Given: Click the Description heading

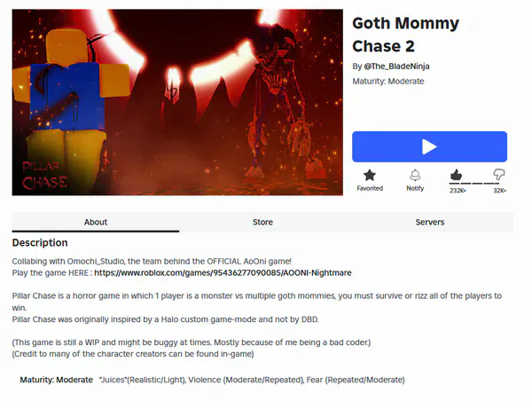Looking at the screenshot, I should [x=40, y=243].
